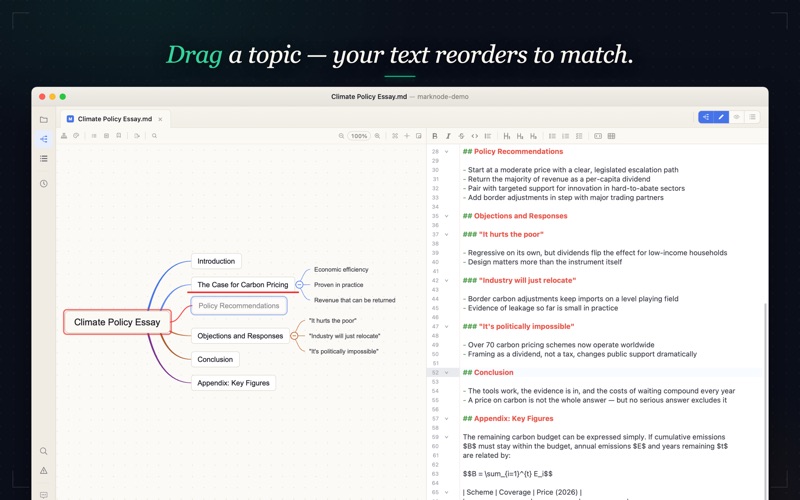Viewport: 800px width, 500px height.
Task: Open the history clock icon in sidebar
Action: [x=44, y=184]
